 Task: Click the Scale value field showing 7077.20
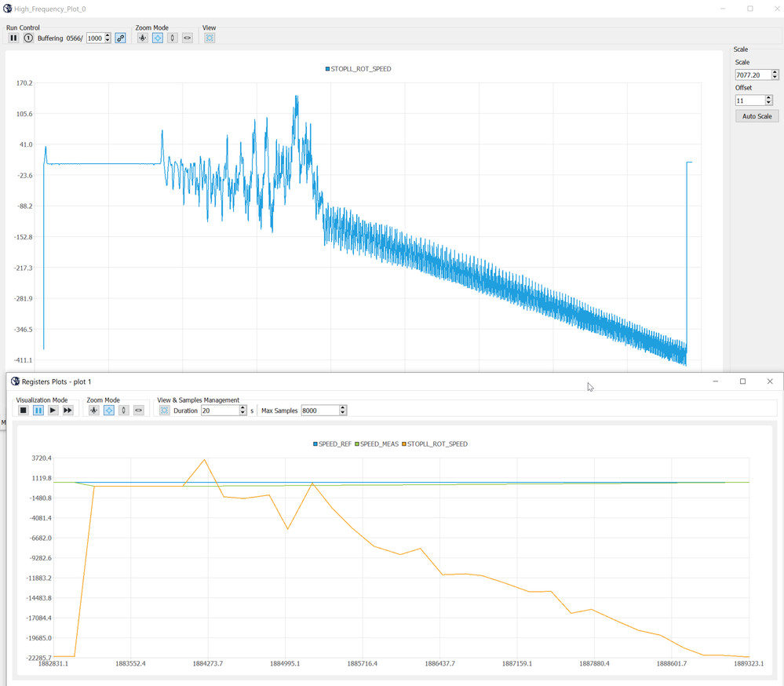coord(753,75)
